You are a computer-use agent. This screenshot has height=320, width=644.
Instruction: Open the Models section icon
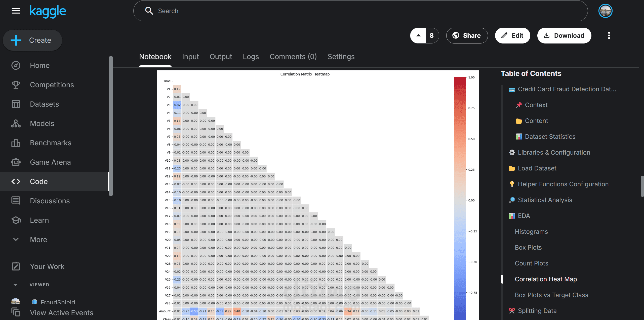pos(16,123)
